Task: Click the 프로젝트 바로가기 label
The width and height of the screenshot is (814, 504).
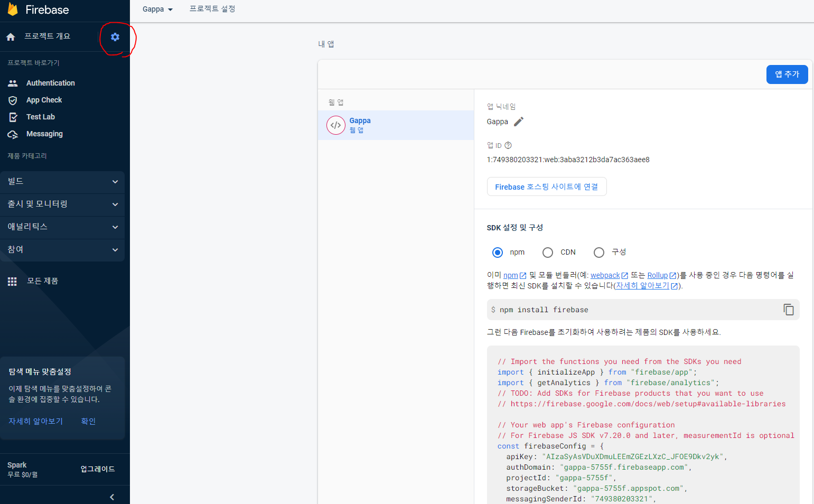Action: tap(33, 63)
